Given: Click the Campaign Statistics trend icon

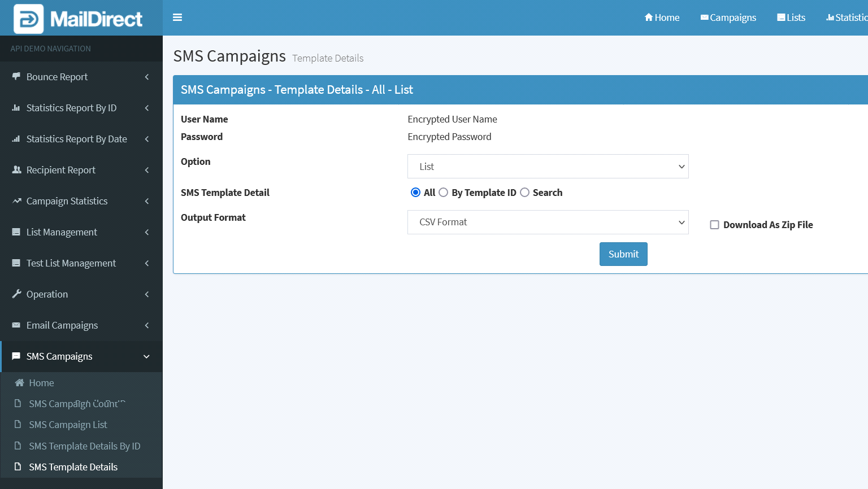Looking at the screenshot, I should point(16,201).
